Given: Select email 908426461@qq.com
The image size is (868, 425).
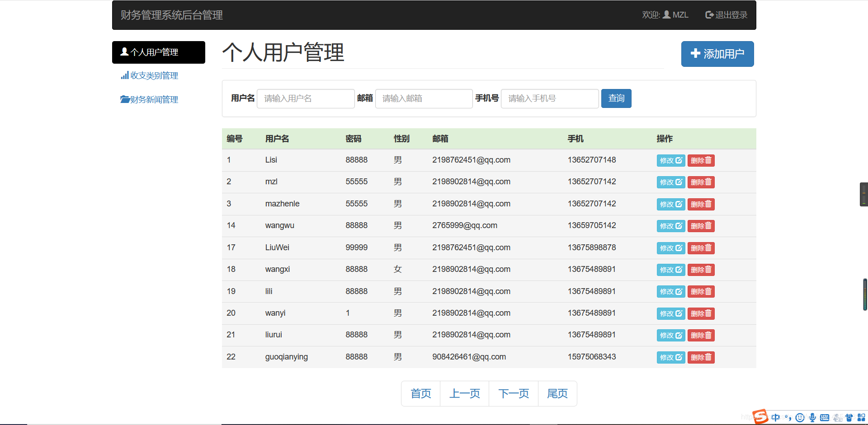Looking at the screenshot, I should pos(469,357).
